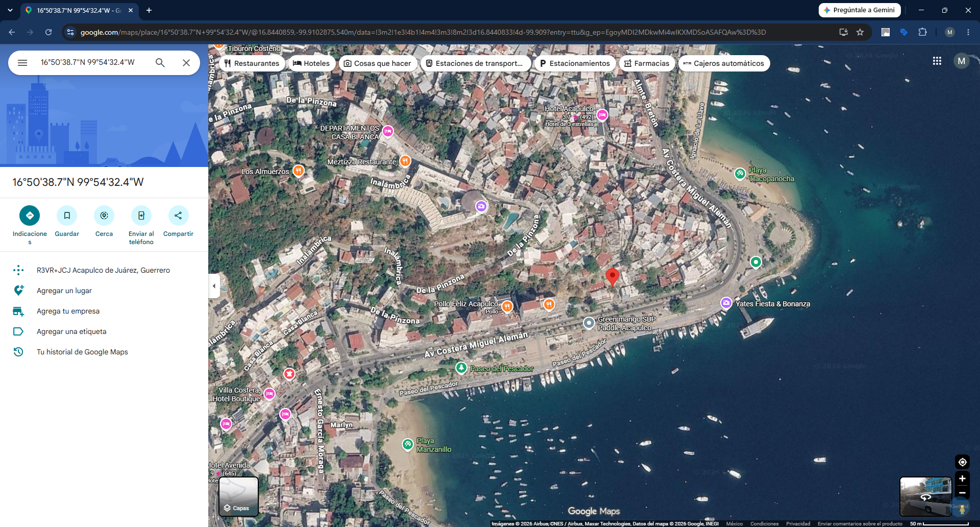Click Enviar al teléfono icon
This screenshot has height=527, width=980.
coord(141,215)
